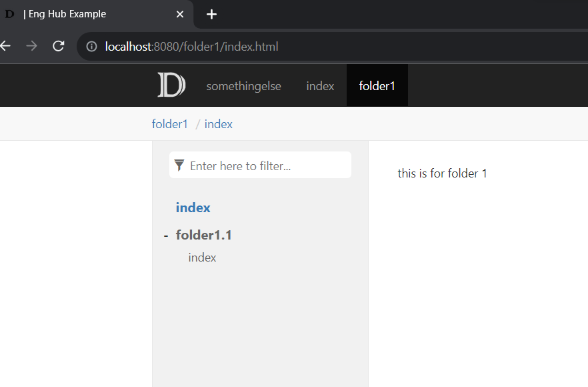
Task: Collapse folder1.1 using the minus control
Action: point(165,235)
